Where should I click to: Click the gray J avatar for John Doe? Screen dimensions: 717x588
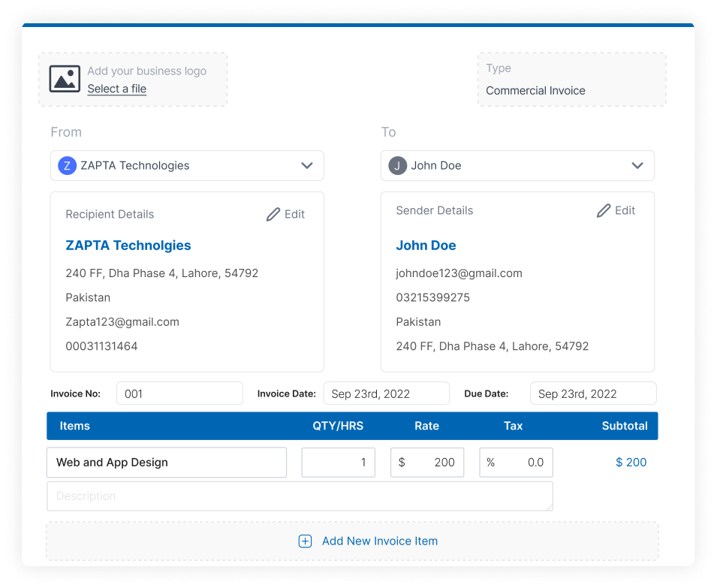point(397,166)
